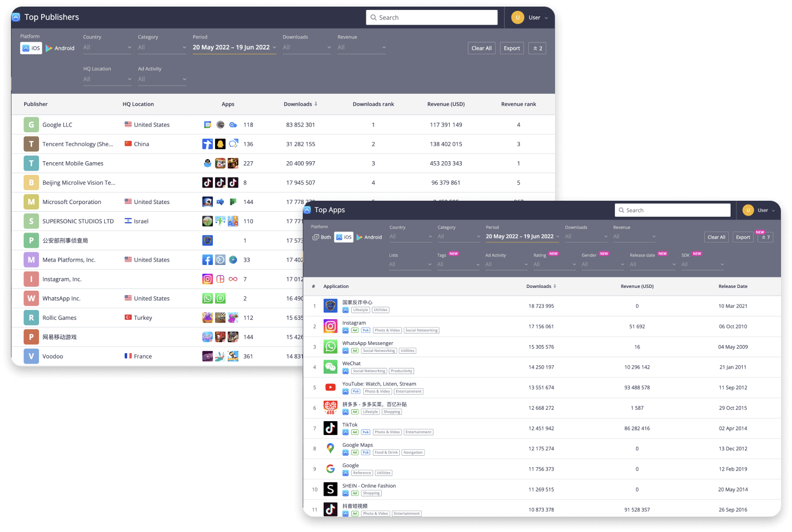Viewport: 792px width, 532px height.
Task: Sort by Downloads column in Top Publishers
Action: (x=301, y=104)
